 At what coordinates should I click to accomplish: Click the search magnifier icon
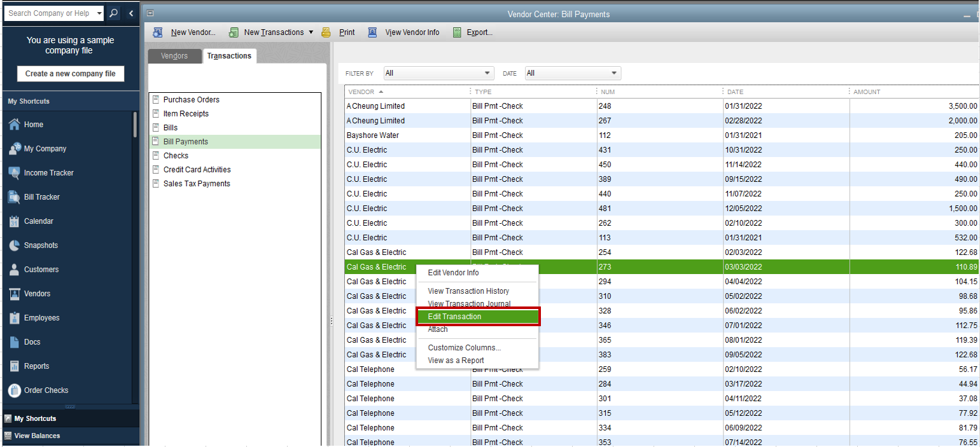(x=113, y=13)
